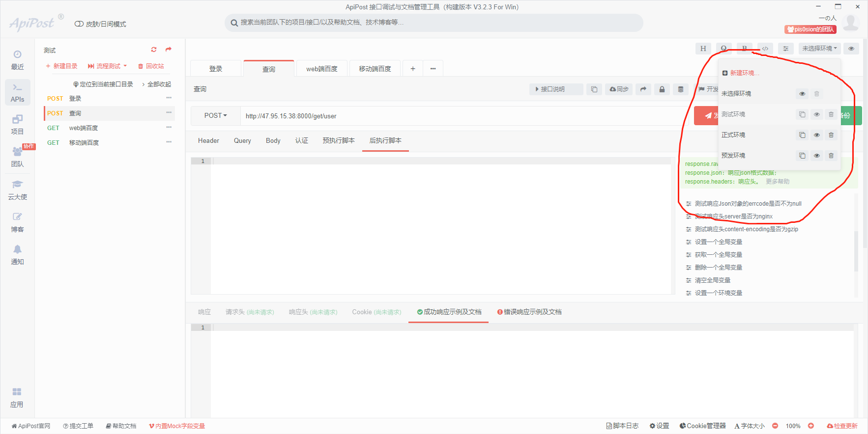The height and width of the screenshot is (434, 868).
Task: Delete the 预发环境 environment
Action: tap(831, 156)
